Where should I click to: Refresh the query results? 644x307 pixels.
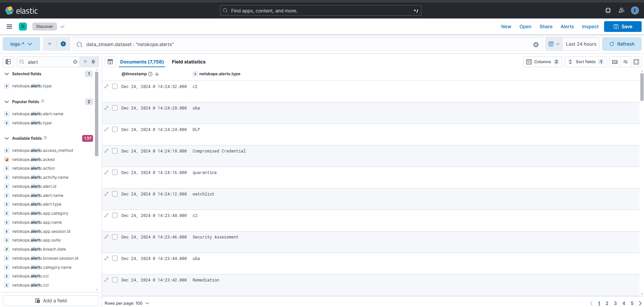click(622, 44)
